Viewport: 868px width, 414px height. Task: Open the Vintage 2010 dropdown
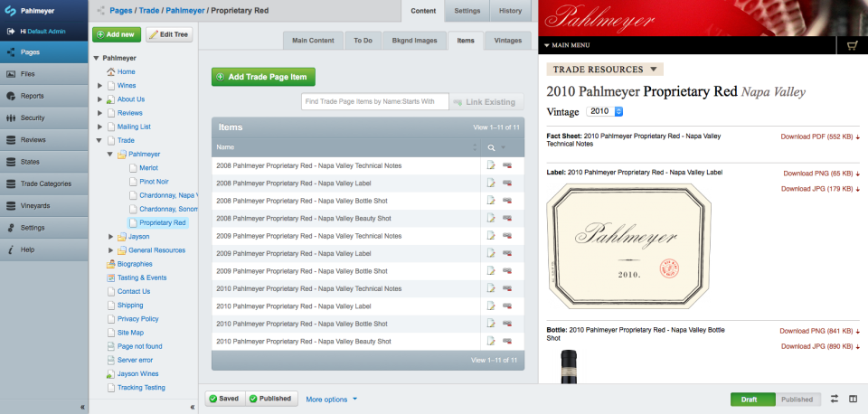(x=605, y=111)
